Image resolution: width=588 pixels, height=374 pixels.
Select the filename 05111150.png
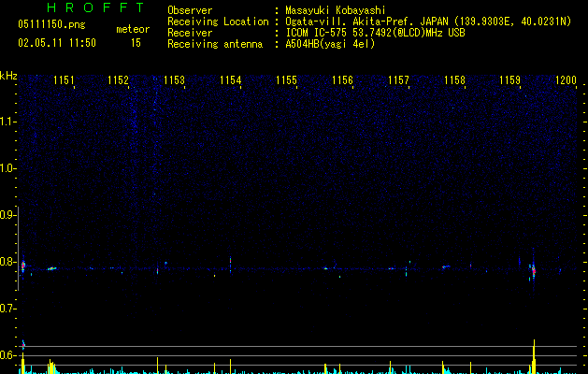coord(51,24)
